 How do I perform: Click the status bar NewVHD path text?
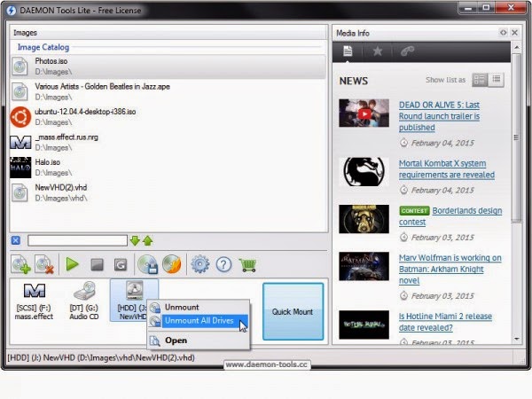[101, 357]
